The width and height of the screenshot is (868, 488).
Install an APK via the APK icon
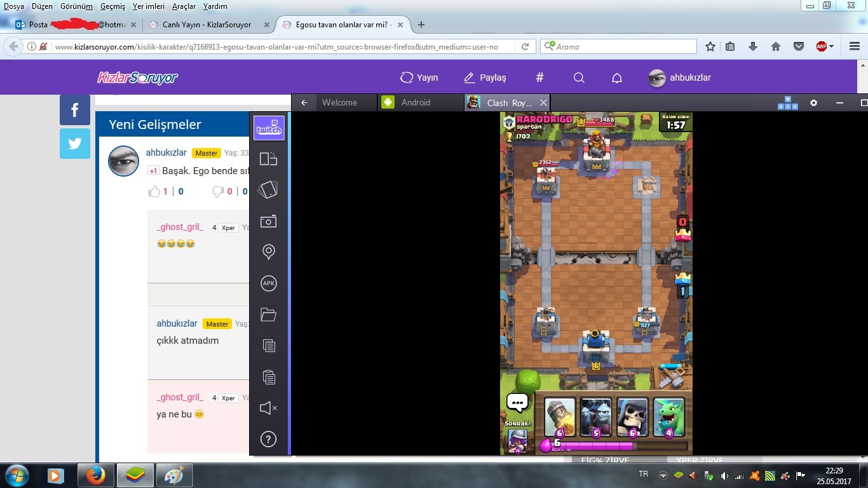(269, 283)
